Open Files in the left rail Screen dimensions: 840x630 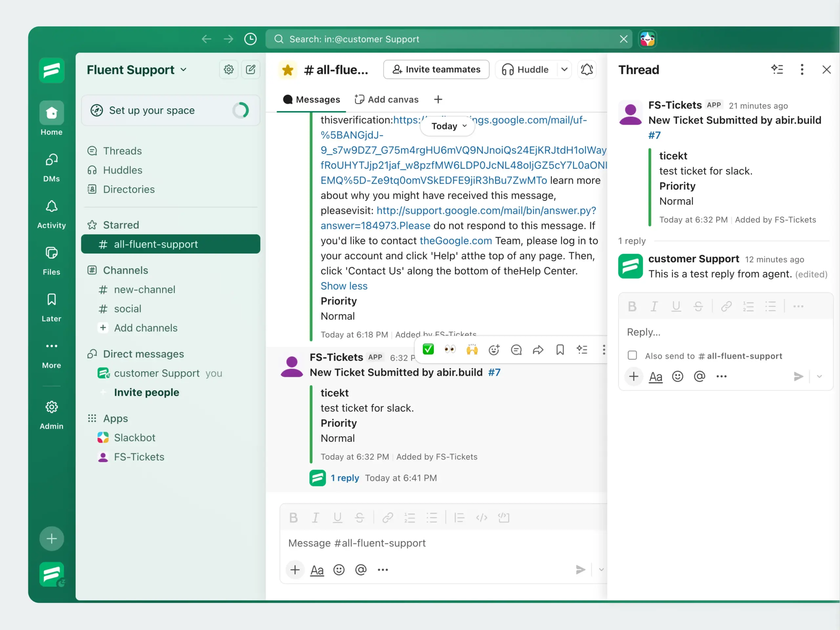coord(52,261)
